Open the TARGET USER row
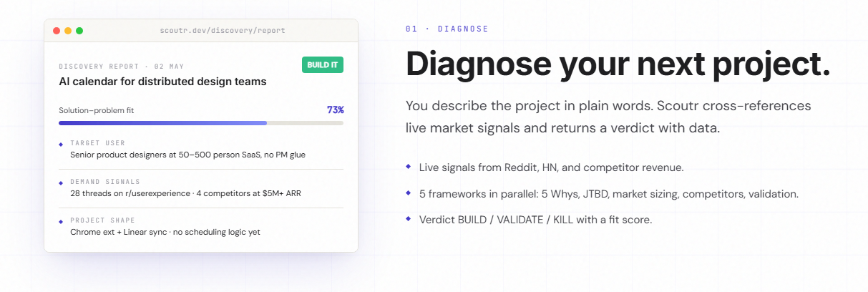Viewport: 868px width, 292px height. tap(201, 149)
